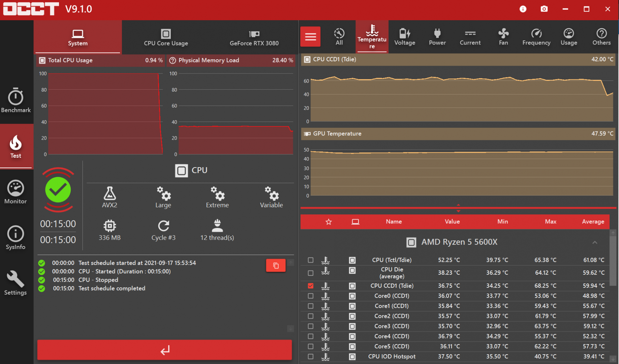Click the thermometer icon for Core3 (CCD1)

pos(326,326)
